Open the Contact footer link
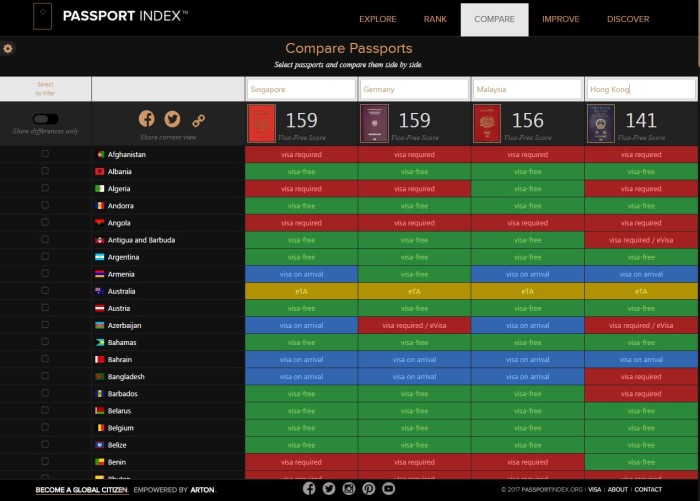The image size is (700, 501). click(x=648, y=489)
